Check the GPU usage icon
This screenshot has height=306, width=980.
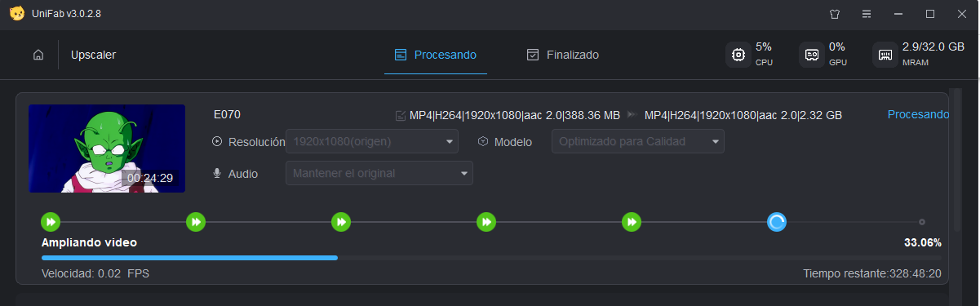812,55
